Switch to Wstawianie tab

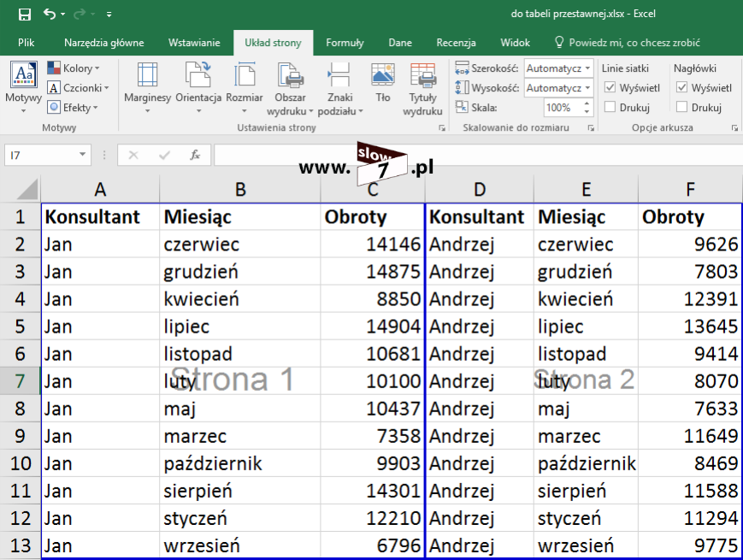point(194,43)
